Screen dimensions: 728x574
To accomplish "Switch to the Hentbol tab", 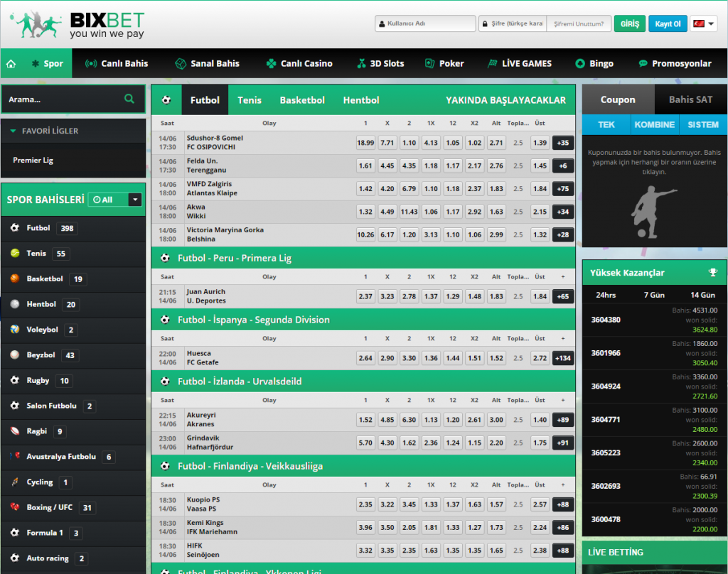I will click(361, 99).
